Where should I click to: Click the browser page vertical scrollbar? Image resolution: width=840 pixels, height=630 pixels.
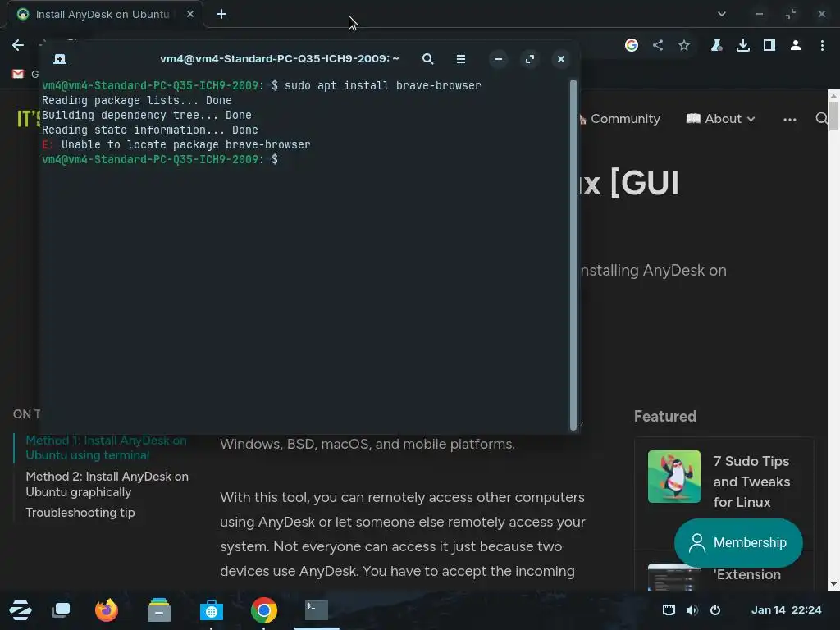coord(833,115)
